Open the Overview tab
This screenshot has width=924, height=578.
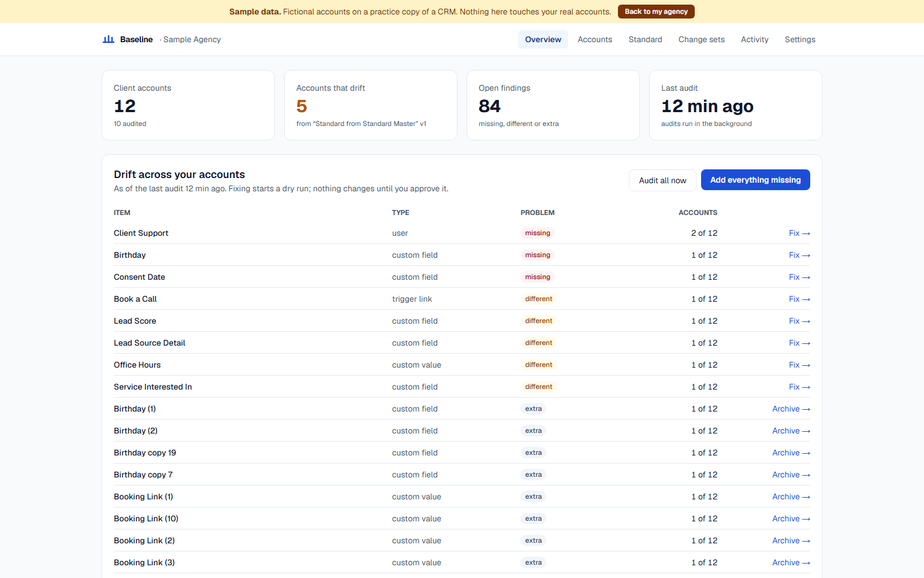pos(543,39)
